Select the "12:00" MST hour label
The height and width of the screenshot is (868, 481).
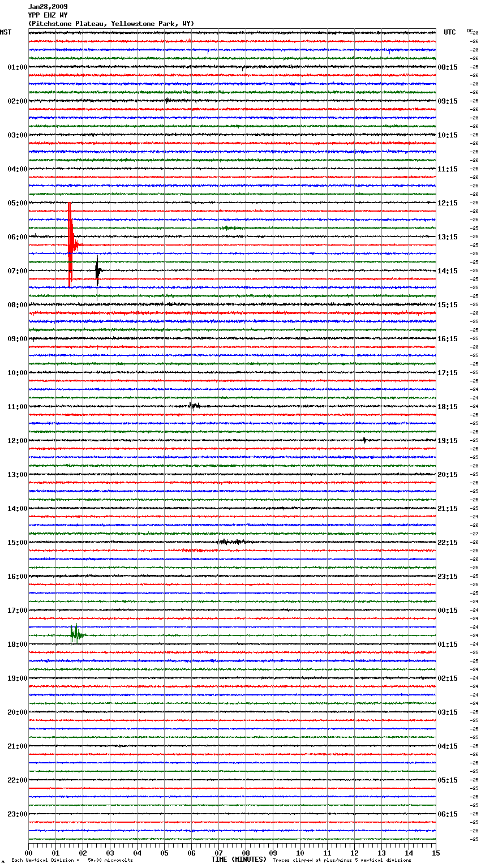pyautogui.click(x=18, y=441)
